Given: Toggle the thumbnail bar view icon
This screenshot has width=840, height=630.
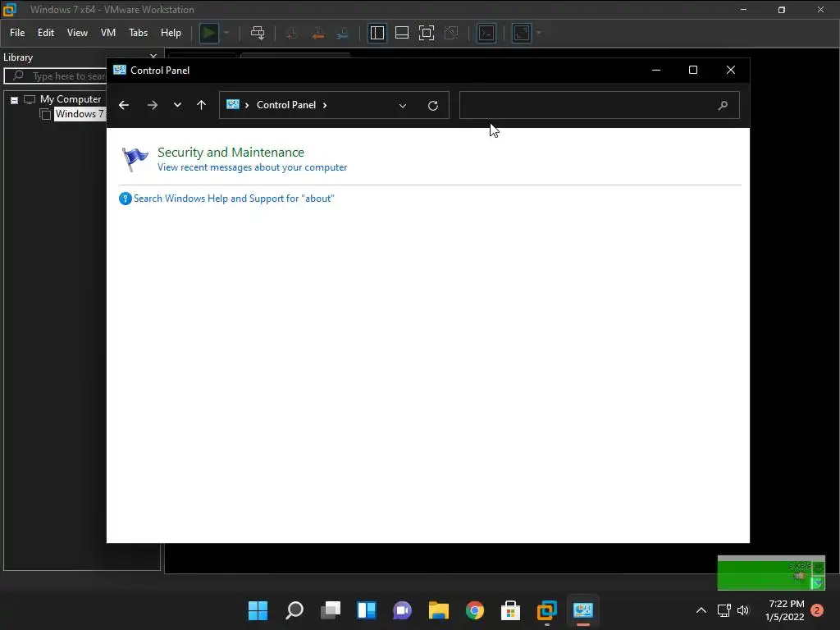Looking at the screenshot, I should point(402,33).
